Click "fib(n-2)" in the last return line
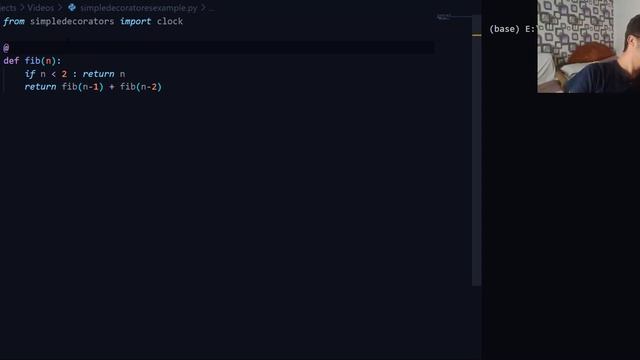The height and width of the screenshot is (360, 640). point(141,87)
